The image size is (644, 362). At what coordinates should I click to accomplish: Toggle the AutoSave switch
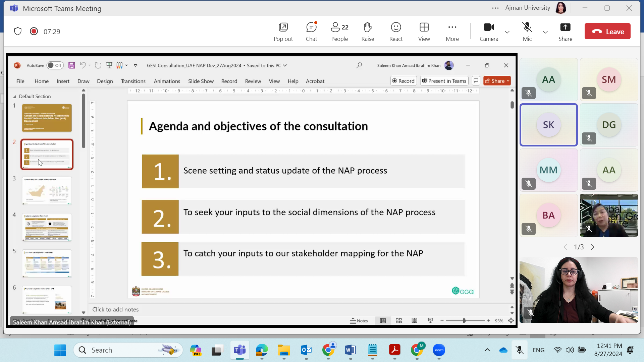(x=55, y=65)
